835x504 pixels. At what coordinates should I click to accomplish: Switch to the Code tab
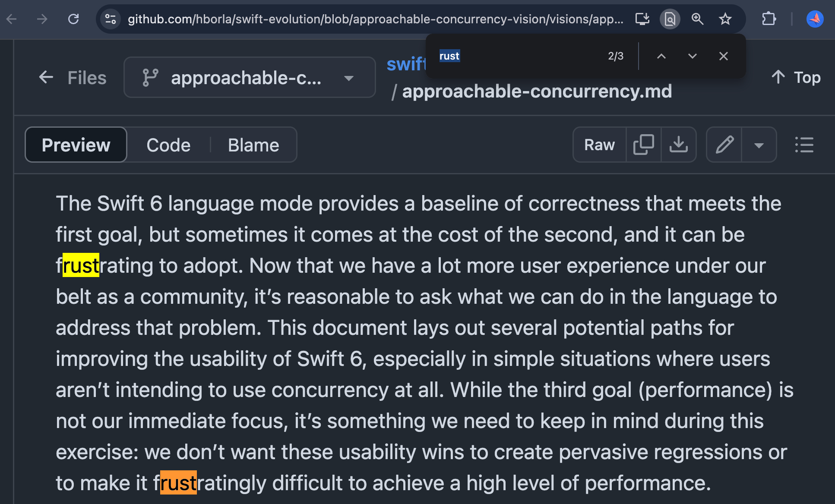(168, 145)
